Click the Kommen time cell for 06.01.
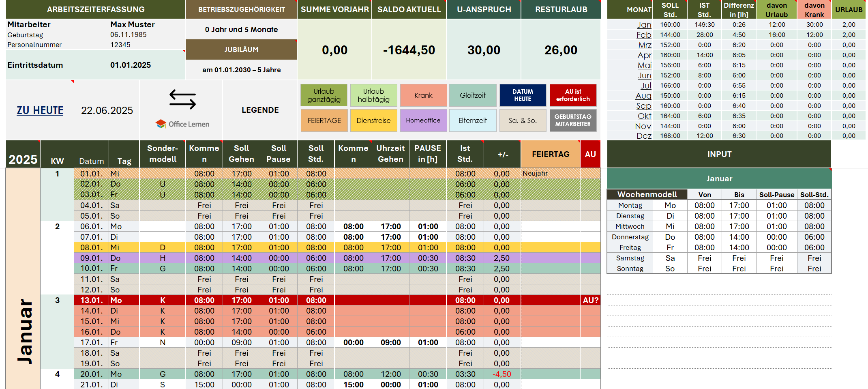The image size is (868, 389). click(353, 226)
